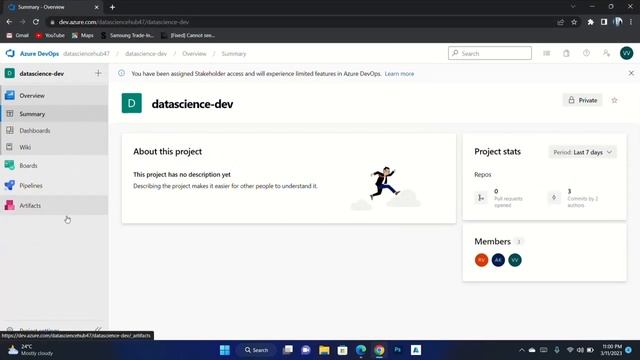Click the Summary breadcrumb
The image size is (640, 360).
coord(234,53)
